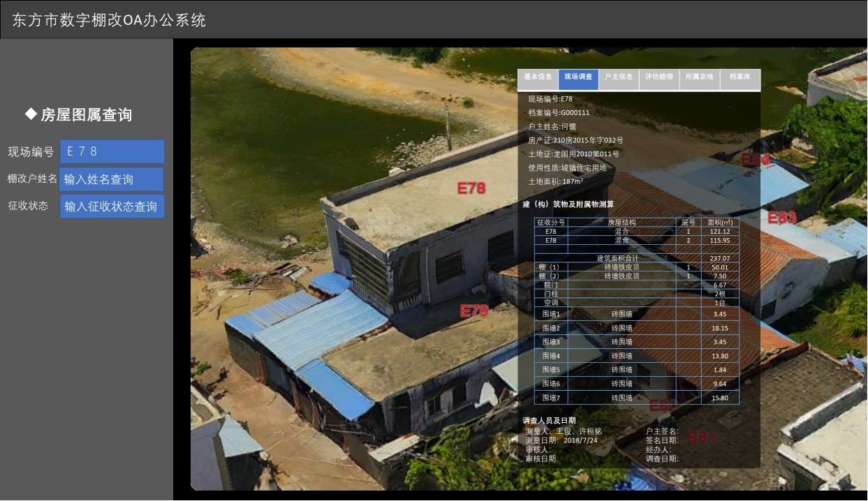The width and height of the screenshot is (868, 501).
Task: Click 使用性质:城镇住宅用地 line
Action: click(x=567, y=167)
